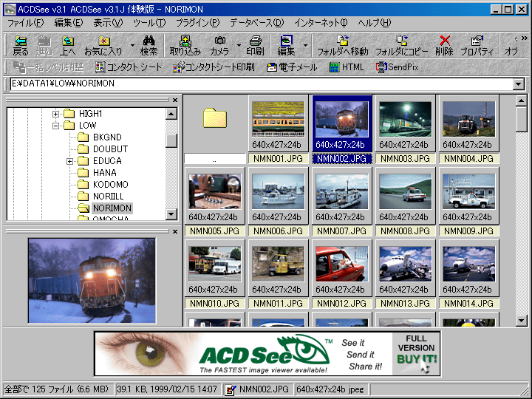Select the DOUBUT folder in tree
This screenshot has height=399, width=532.
[110, 149]
